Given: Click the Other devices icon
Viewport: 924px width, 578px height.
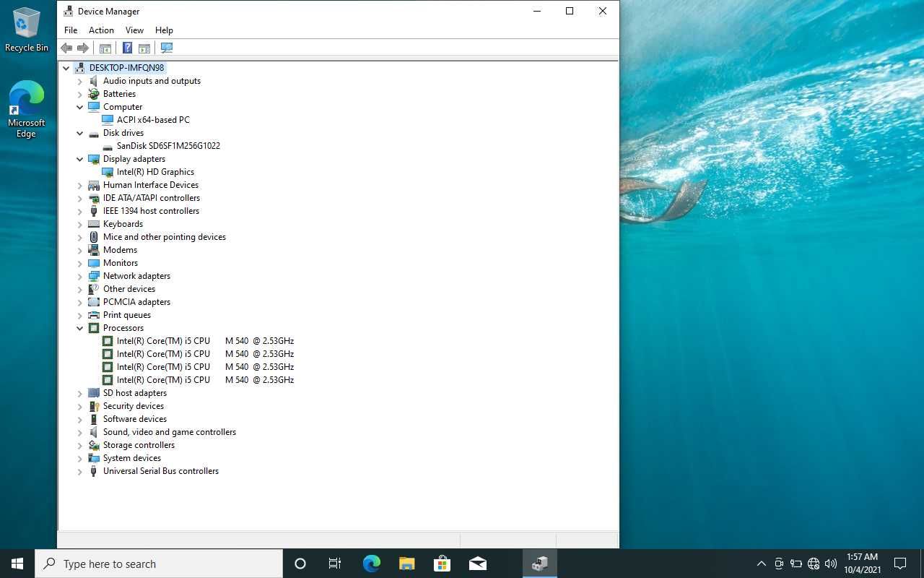Looking at the screenshot, I should [x=94, y=289].
